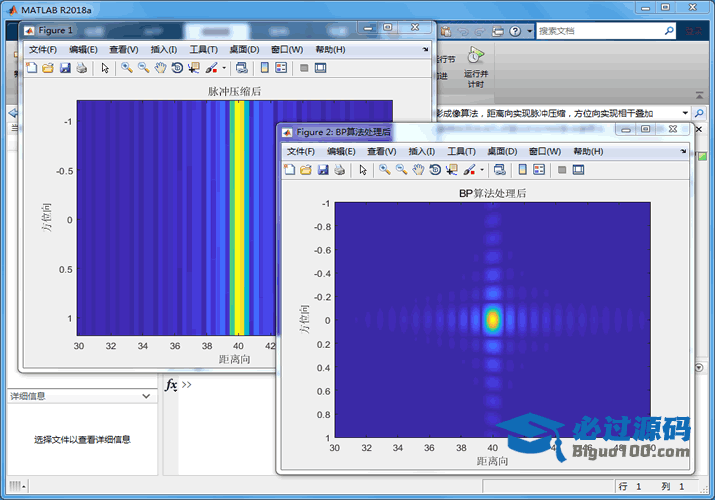Click the Run and Time button

[x=476, y=65]
